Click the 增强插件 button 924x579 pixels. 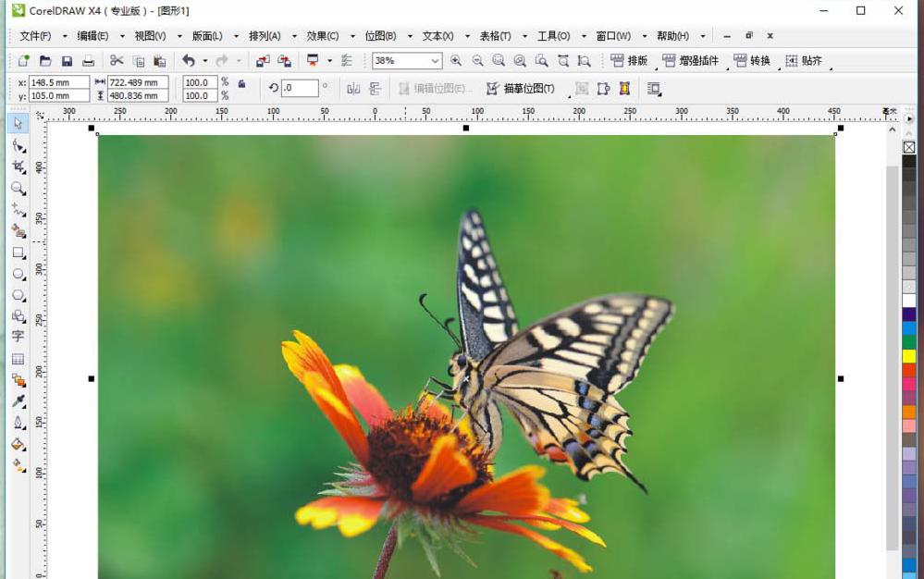point(691,61)
